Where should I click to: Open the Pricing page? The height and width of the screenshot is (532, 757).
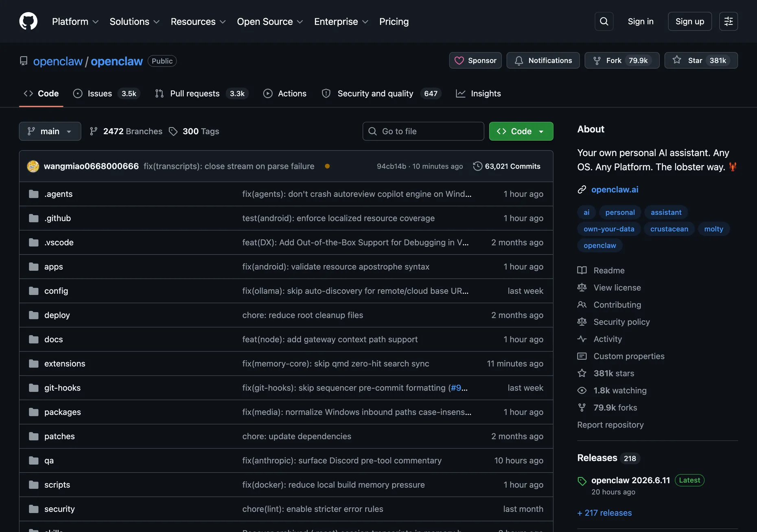(394, 22)
